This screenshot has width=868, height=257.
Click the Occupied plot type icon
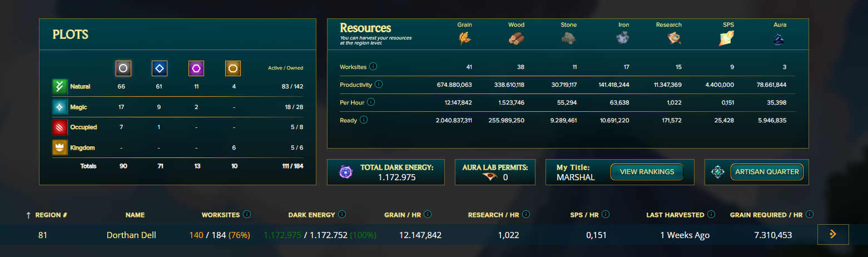(59, 127)
